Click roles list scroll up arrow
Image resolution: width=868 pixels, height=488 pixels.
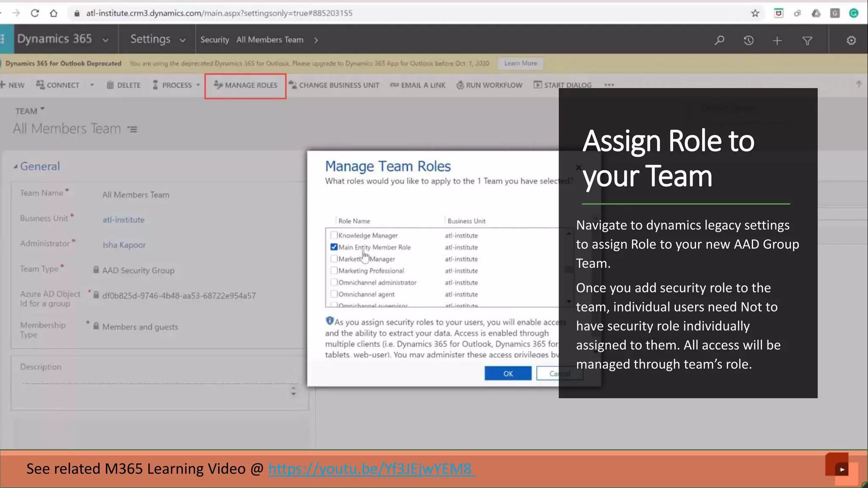[x=569, y=233]
